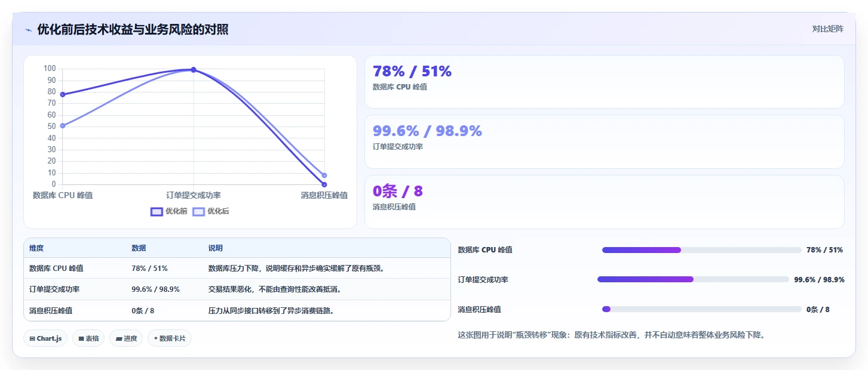This screenshot has height=370, width=868.
Task: Click the 优化前 point at zero on 消息积压峰值
Action: click(x=324, y=184)
